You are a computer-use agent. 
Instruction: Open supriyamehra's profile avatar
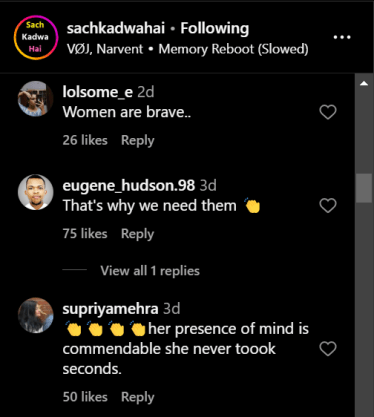pos(36,315)
